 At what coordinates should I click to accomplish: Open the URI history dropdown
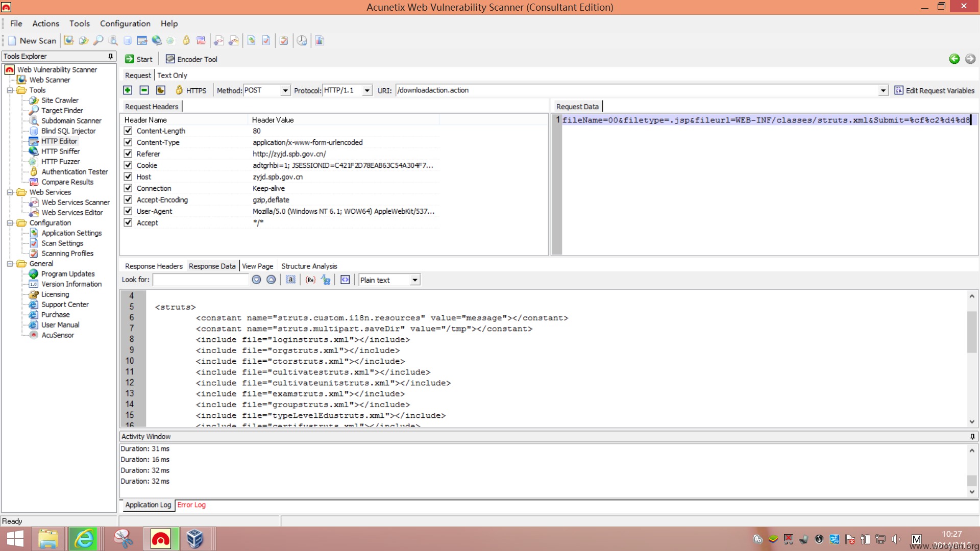click(x=883, y=90)
